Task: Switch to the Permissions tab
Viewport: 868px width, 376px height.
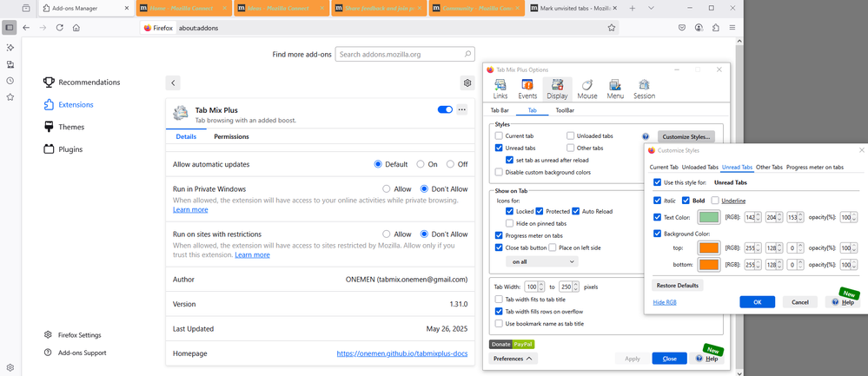Action: point(231,136)
